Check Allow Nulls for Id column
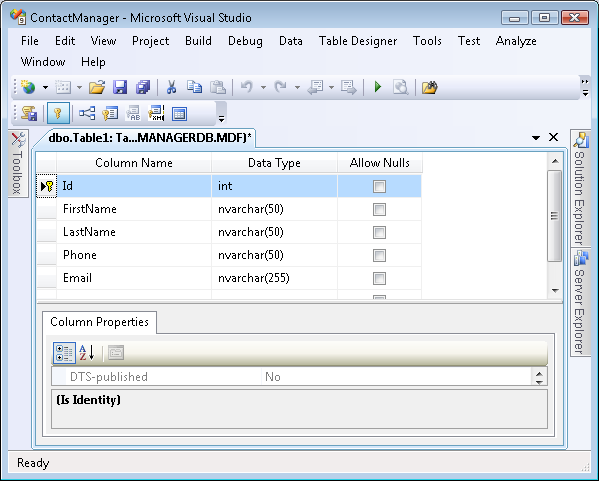The image size is (599, 481). tap(379, 186)
